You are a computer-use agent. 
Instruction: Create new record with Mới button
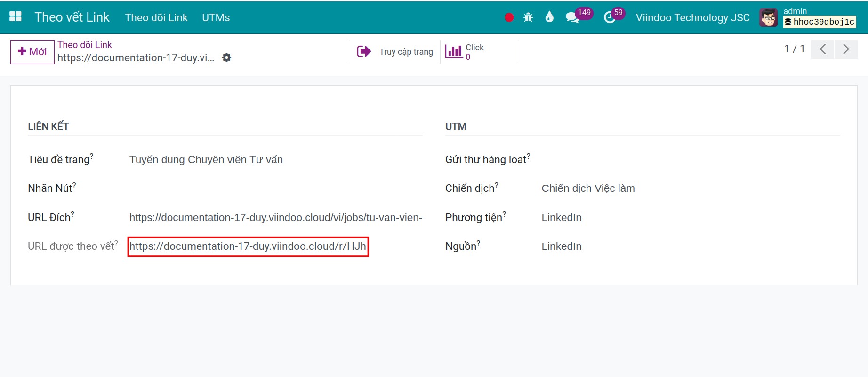pos(32,52)
